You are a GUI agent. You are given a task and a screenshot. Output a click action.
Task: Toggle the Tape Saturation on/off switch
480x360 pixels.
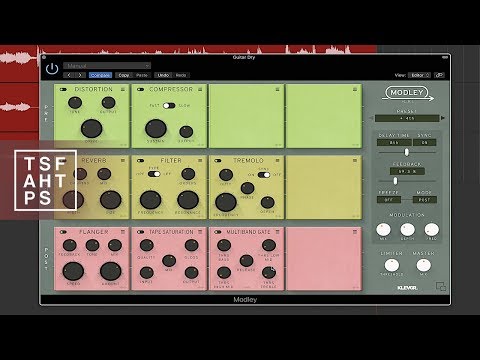click(x=140, y=232)
